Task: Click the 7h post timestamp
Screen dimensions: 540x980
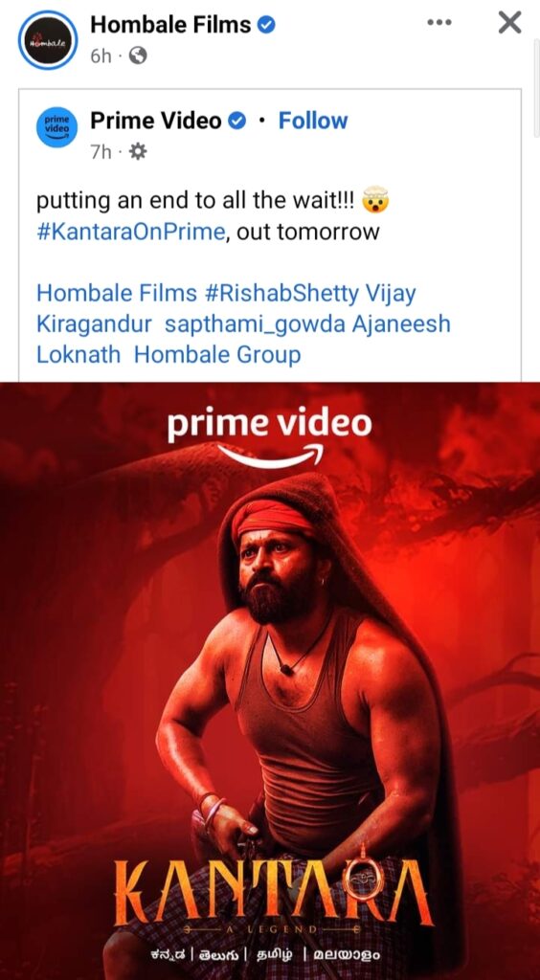Action: [100, 152]
